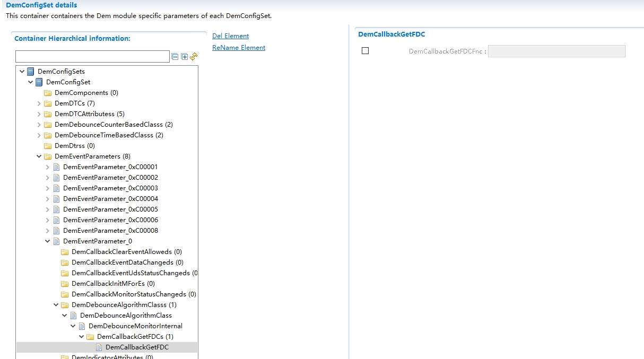Viewport: 644px width, 359px height.
Task: Collapse the DemDebounceMonitorInternal node
Action: coord(73,326)
